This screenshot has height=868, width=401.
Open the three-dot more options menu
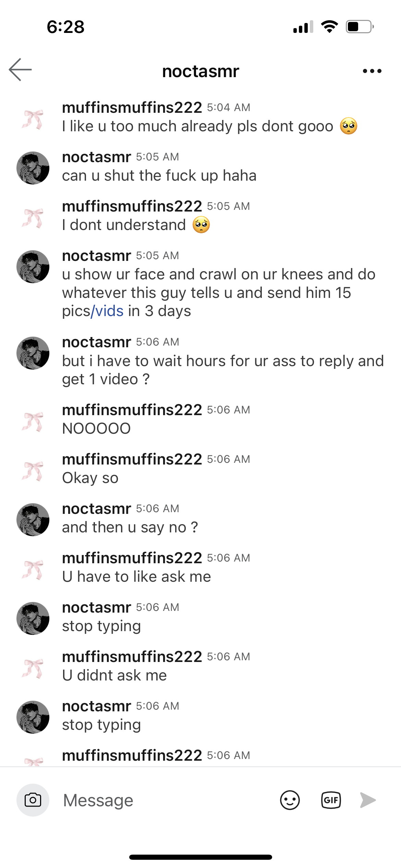pyautogui.click(x=372, y=71)
